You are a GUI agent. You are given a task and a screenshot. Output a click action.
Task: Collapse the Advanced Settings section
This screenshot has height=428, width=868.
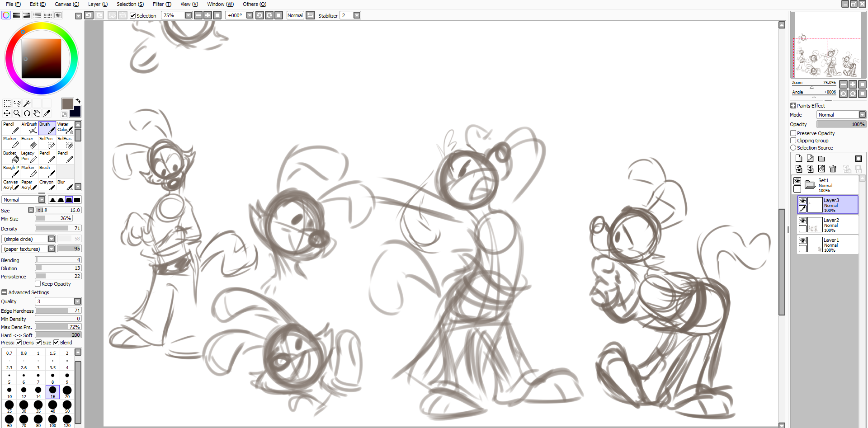5,292
